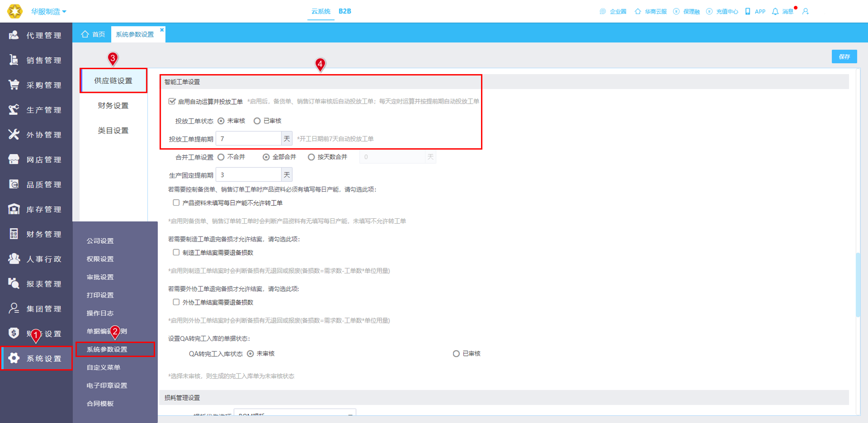Open 权限设置 in the submenu
The height and width of the screenshot is (423, 868).
(x=100, y=259)
